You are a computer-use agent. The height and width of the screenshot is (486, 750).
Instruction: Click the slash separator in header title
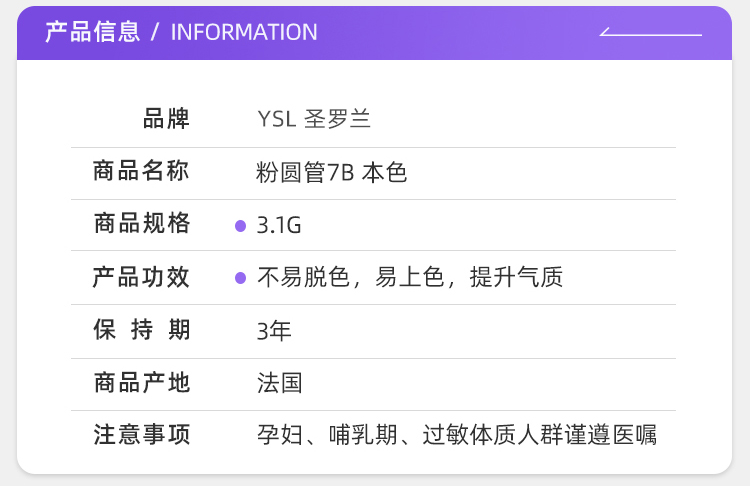[x=155, y=32]
